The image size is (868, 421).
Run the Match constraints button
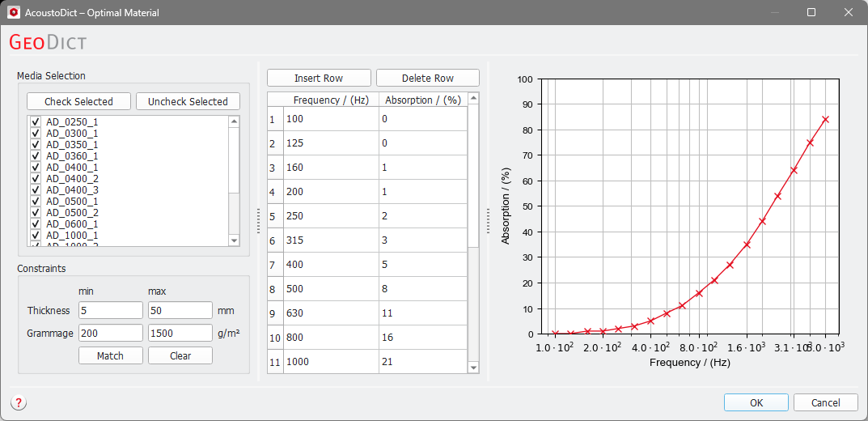(x=110, y=355)
